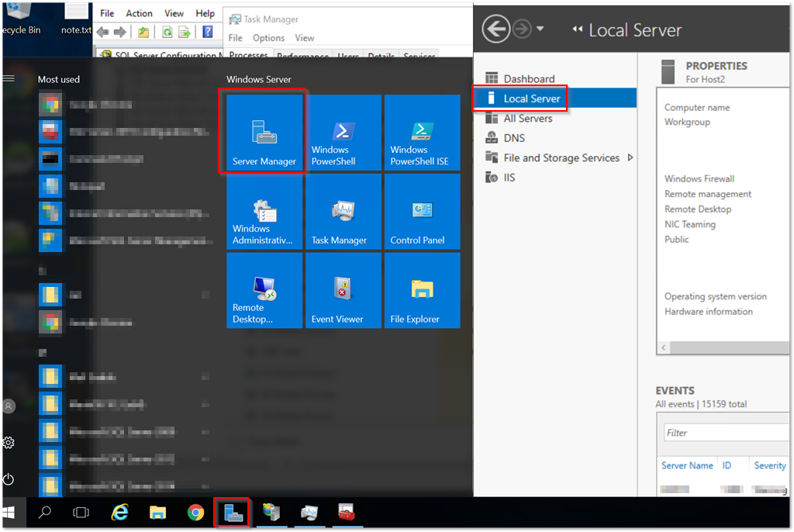The image size is (794, 532).
Task: Select Dashboard in the navigation pane
Action: 529,78
